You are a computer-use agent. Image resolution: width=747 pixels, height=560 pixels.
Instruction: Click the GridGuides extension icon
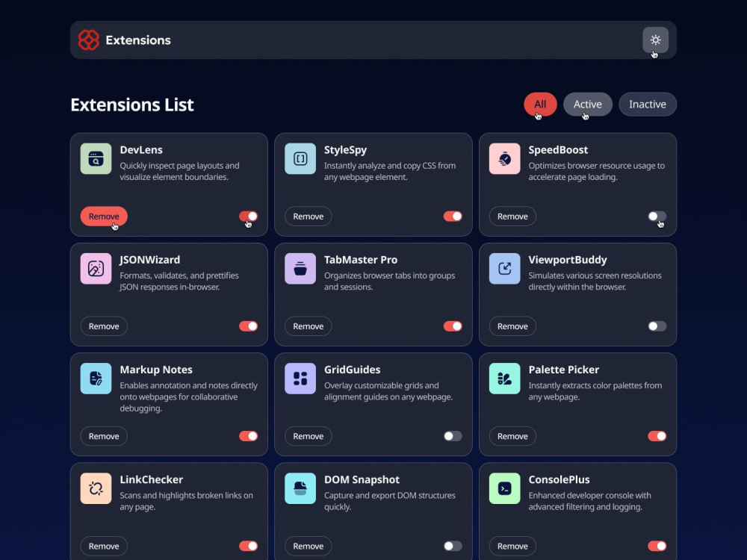(x=300, y=379)
